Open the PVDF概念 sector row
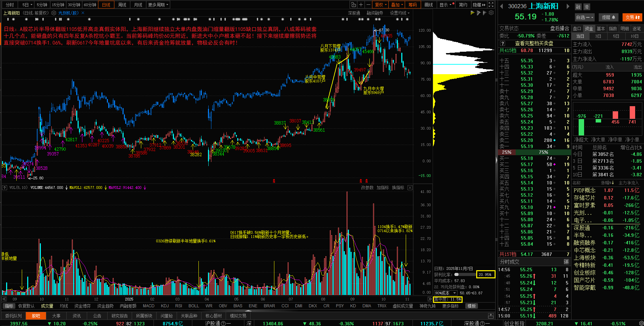This screenshot has width=644, height=326. point(606,190)
